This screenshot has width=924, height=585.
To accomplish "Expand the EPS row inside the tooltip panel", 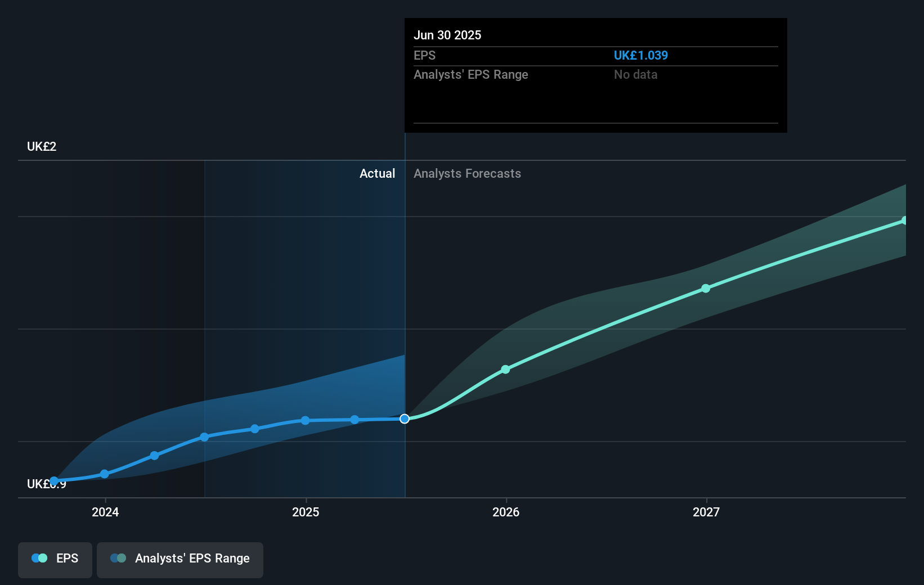I will [x=425, y=55].
